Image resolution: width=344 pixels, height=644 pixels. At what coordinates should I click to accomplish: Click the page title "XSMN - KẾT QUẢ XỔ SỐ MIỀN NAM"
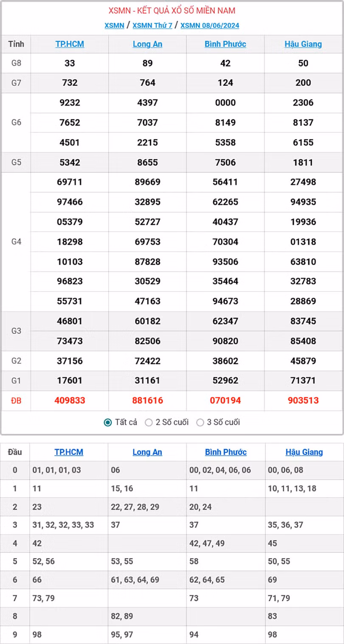172,10
